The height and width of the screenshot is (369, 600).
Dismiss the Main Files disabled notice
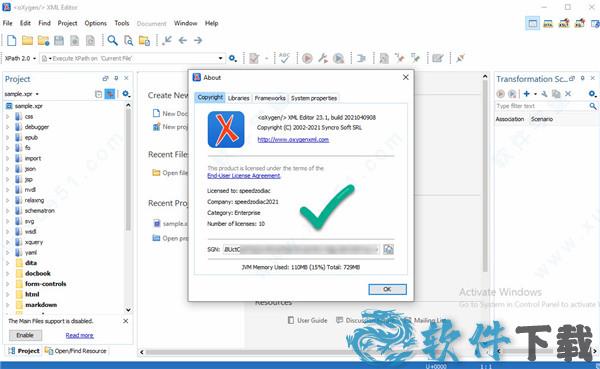[x=126, y=321]
